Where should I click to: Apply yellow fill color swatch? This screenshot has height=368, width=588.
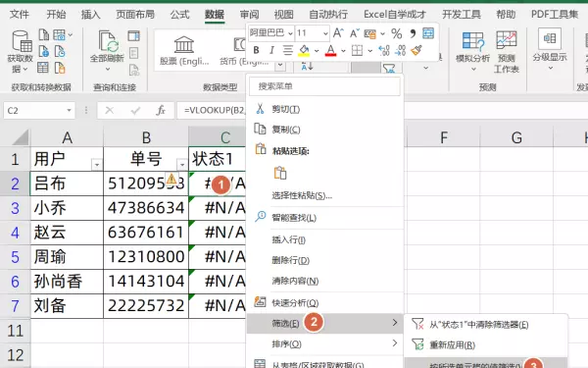304,50
